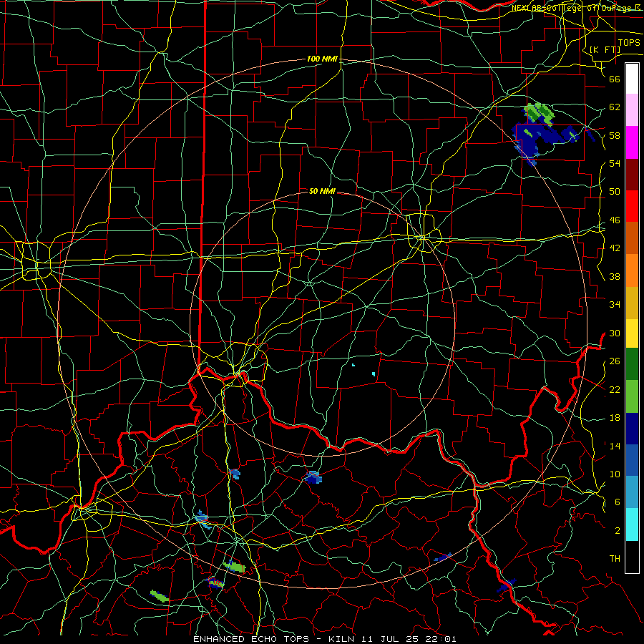The width and height of the screenshot is (644, 644).
Task: Click the white swatch in the tops legend
Action: coord(632,79)
